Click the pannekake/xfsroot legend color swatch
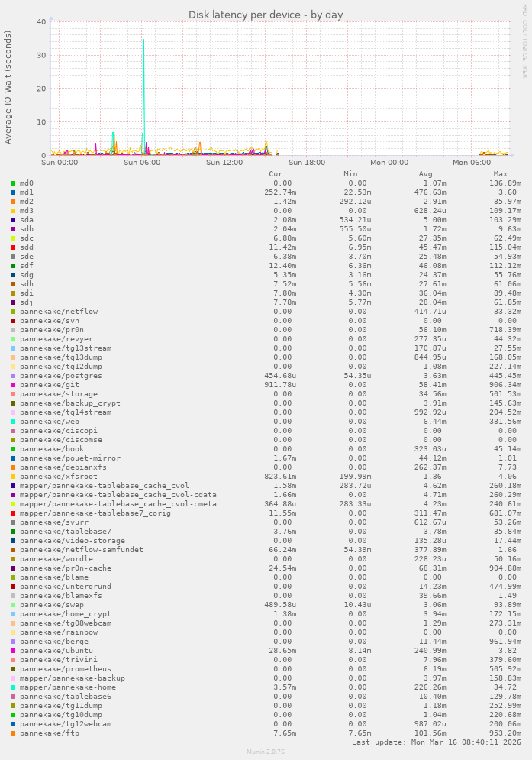Image resolution: width=532 pixels, height=760 pixels. coord(13,477)
